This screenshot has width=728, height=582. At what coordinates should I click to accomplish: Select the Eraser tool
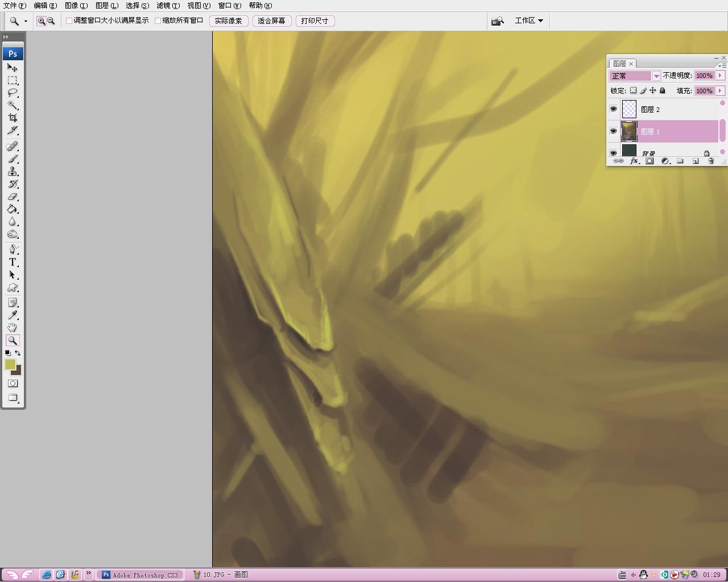(13, 197)
